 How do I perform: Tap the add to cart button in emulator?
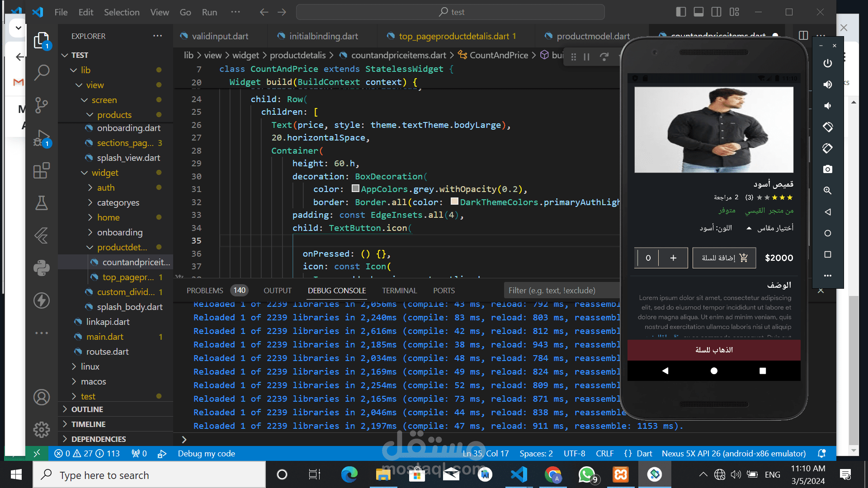pyautogui.click(x=724, y=258)
